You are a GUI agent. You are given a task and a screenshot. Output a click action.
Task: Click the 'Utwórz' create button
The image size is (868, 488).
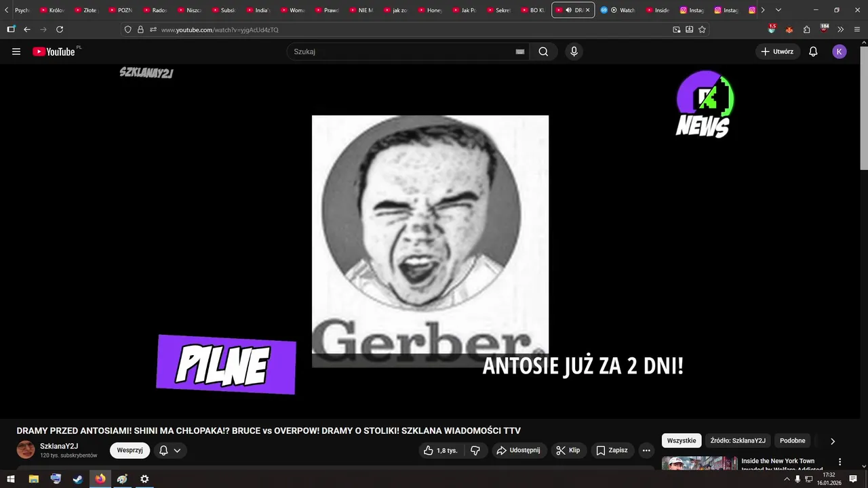778,52
